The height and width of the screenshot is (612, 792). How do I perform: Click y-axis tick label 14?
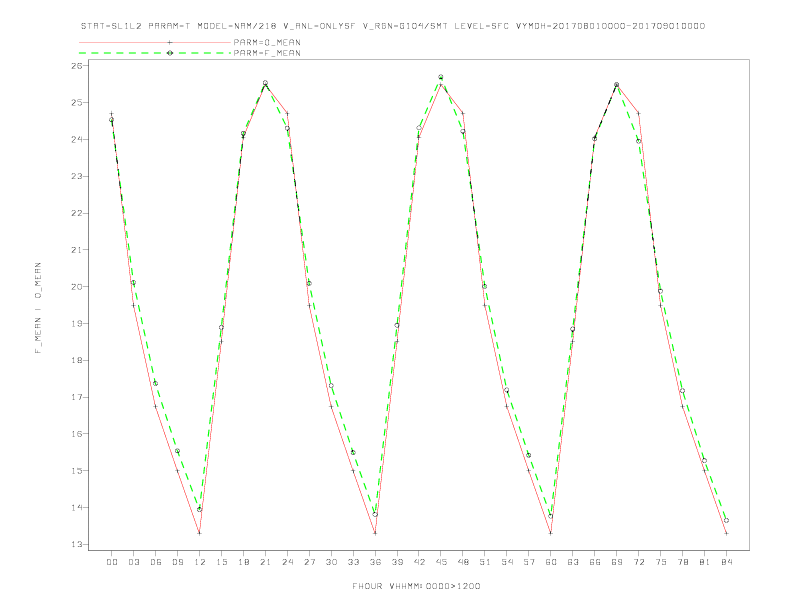click(76, 507)
